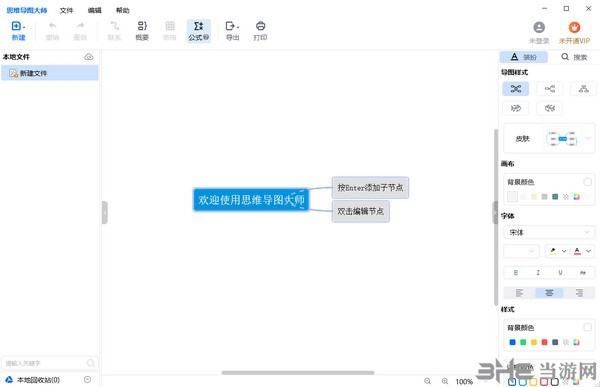The height and width of the screenshot is (387, 600).
Task: Click the undo arrow icon
Action: pos(52,26)
